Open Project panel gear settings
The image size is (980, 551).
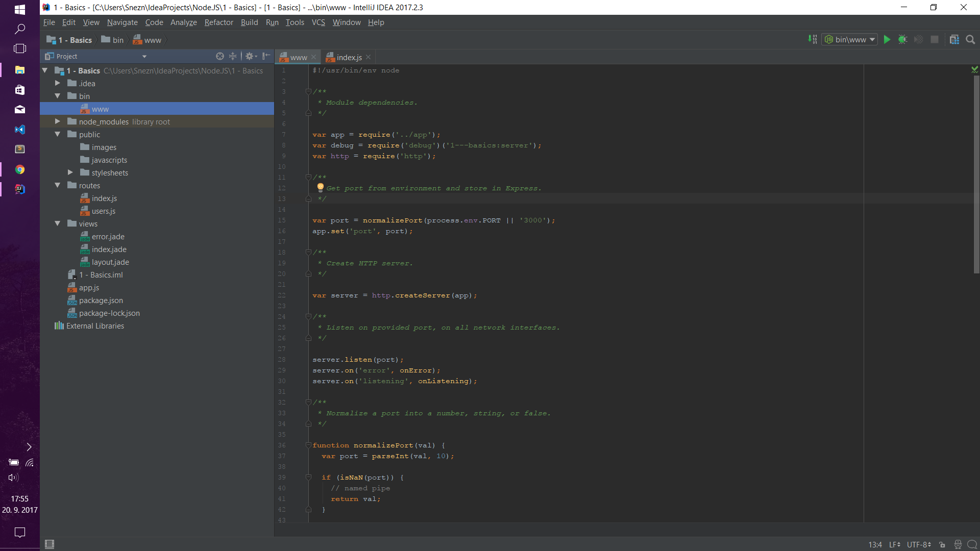click(251, 56)
